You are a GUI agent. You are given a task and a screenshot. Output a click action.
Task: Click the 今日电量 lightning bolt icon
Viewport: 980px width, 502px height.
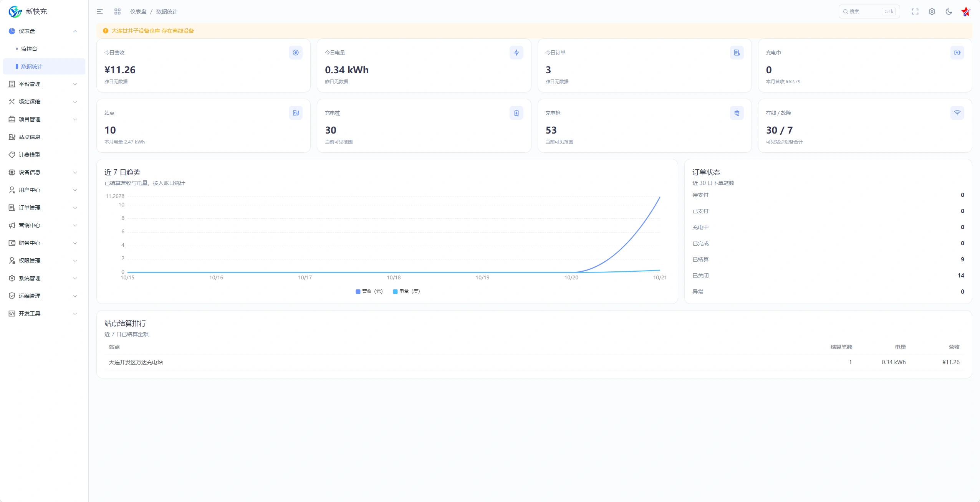[516, 53]
